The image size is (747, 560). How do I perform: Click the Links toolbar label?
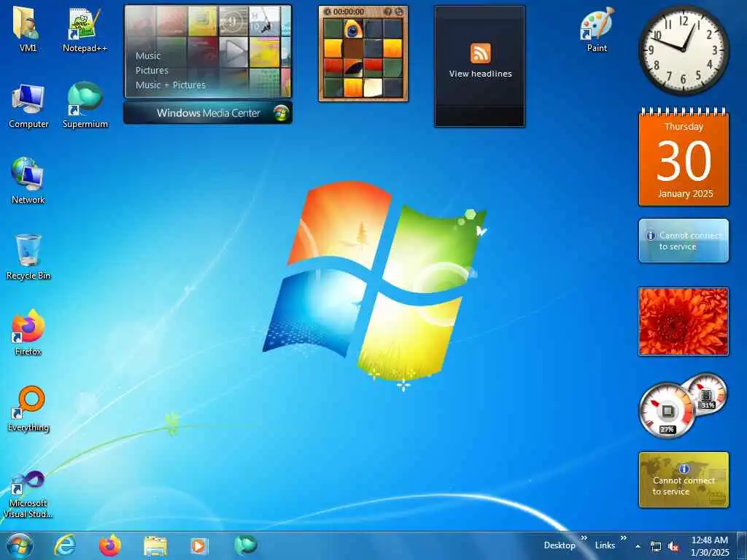point(605,545)
